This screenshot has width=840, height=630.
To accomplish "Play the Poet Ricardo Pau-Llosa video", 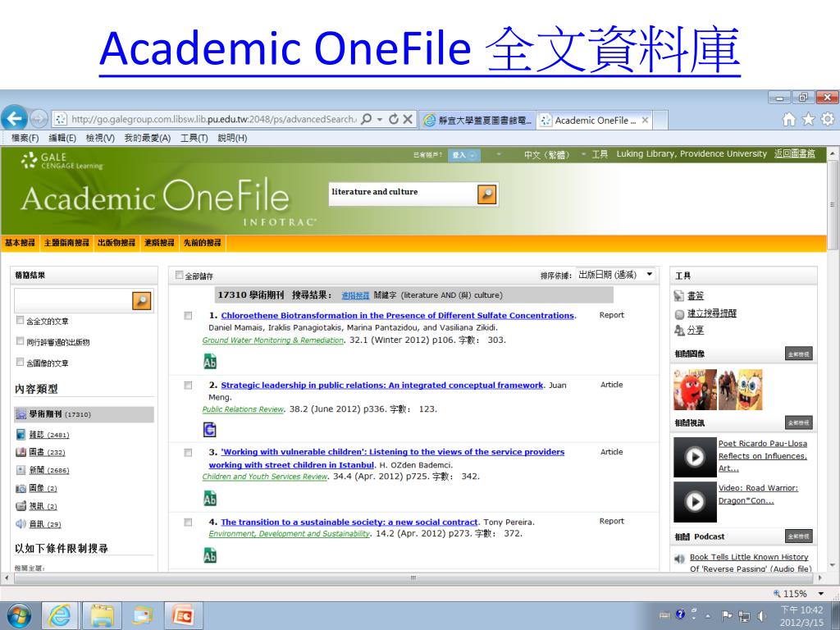I will [695, 457].
